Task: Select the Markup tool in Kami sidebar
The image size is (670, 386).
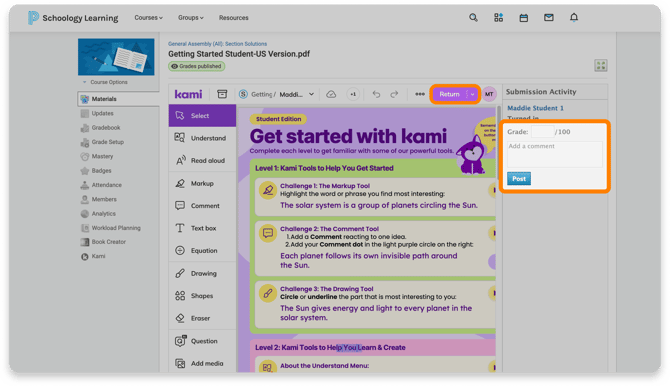Action: click(x=202, y=183)
